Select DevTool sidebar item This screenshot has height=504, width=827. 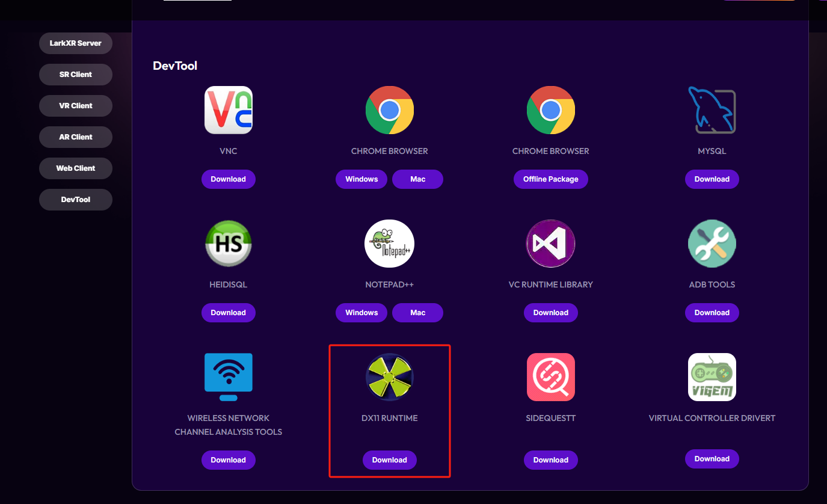[76, 200]
